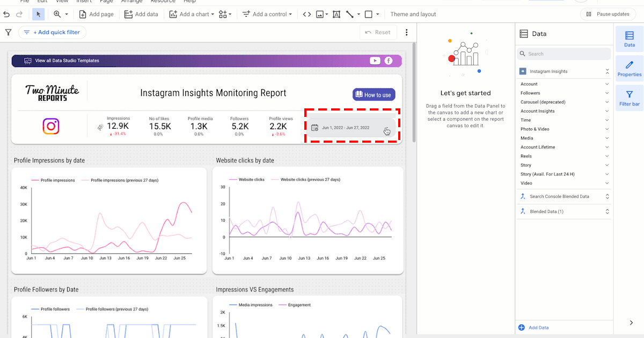Select the Text box tool
644x338 pixels.
tap(336, 14)
